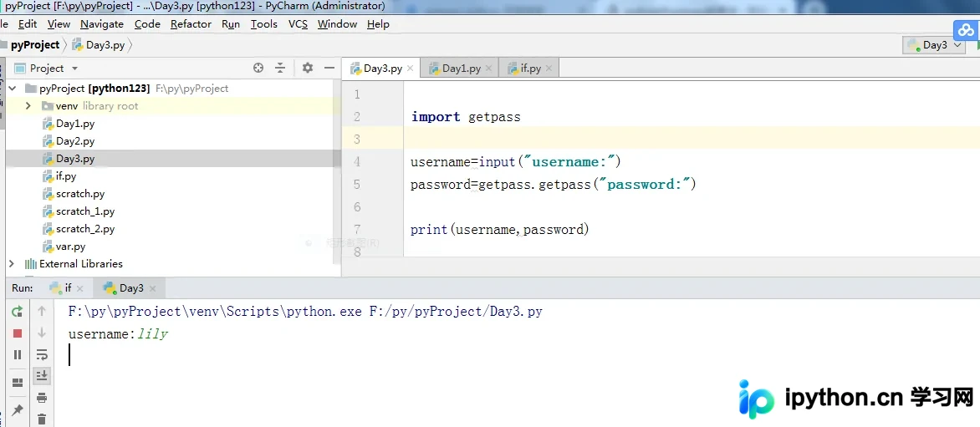This screenshot has width=980, height=427.
Task: Collapse the pyProject root folder
Action: tap(11, 89)
